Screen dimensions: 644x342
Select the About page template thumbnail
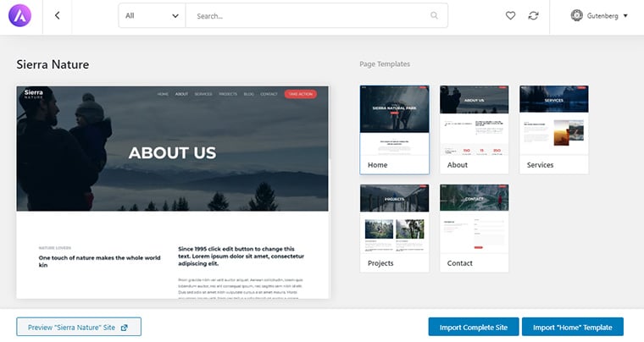pyautogui.click(x=474, y=130)
